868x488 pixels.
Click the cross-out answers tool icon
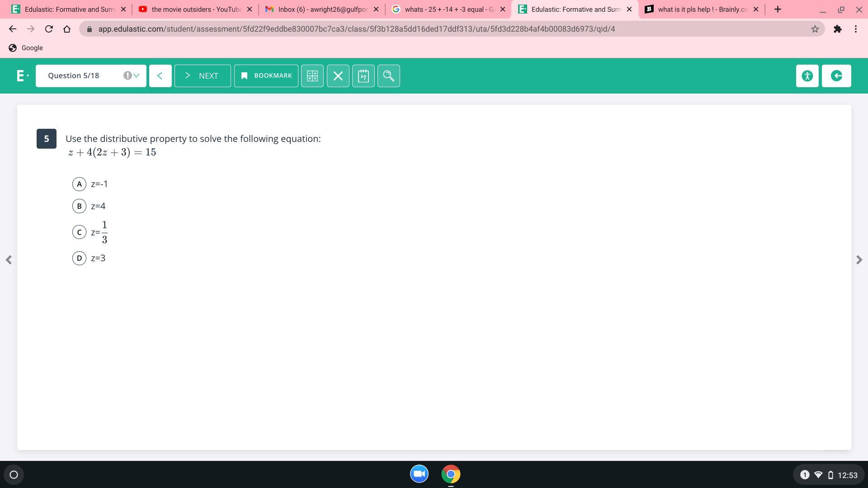(338, 76)
